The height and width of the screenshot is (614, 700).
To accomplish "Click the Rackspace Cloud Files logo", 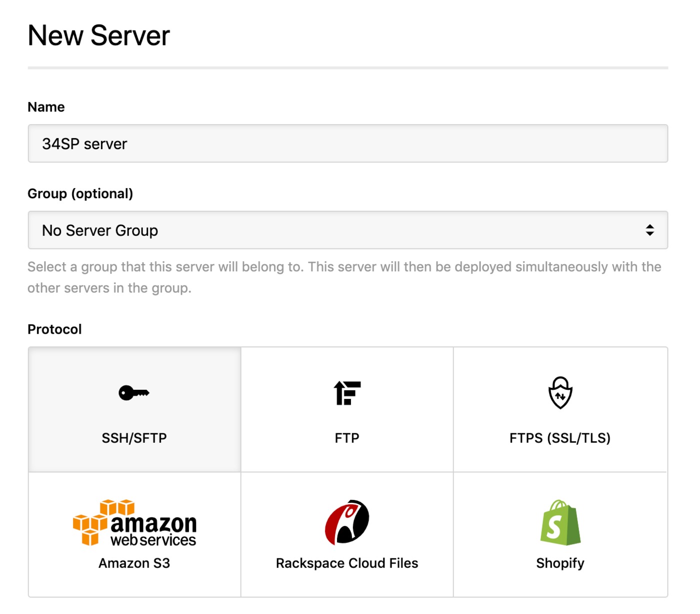I will (x=347, y=522).
